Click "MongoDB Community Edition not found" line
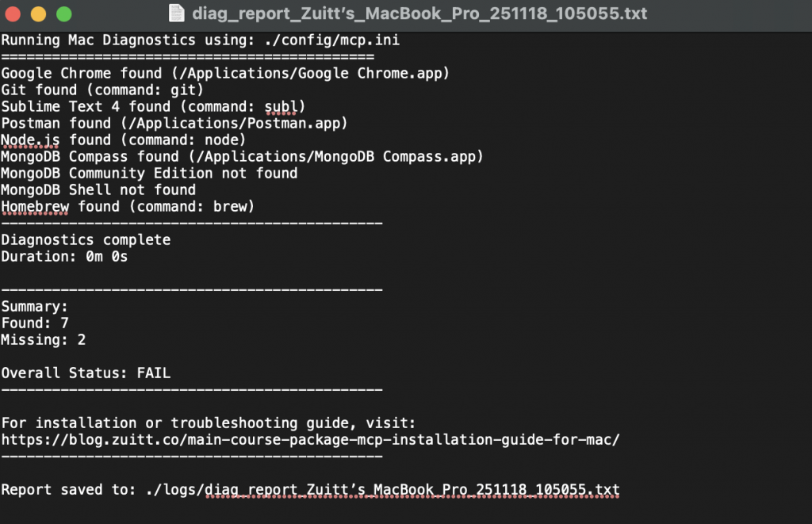The image size is (812, 524). pos(149,173)
